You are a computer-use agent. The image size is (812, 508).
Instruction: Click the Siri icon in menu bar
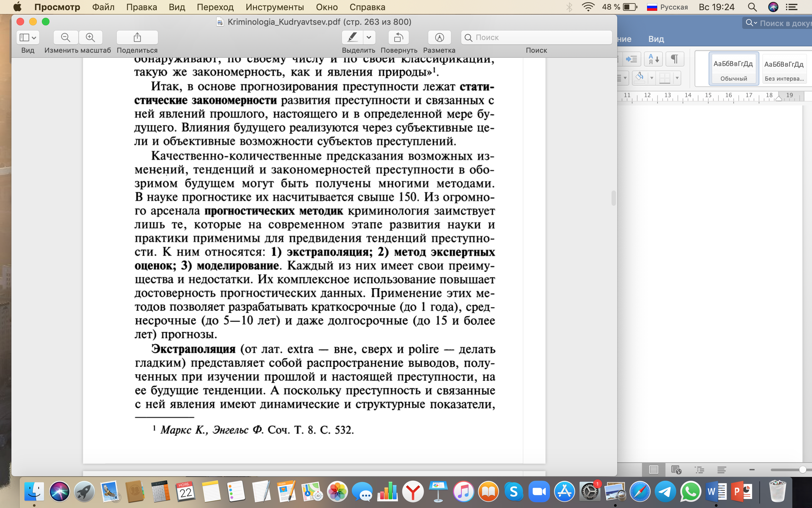click(x=773, y=7)
